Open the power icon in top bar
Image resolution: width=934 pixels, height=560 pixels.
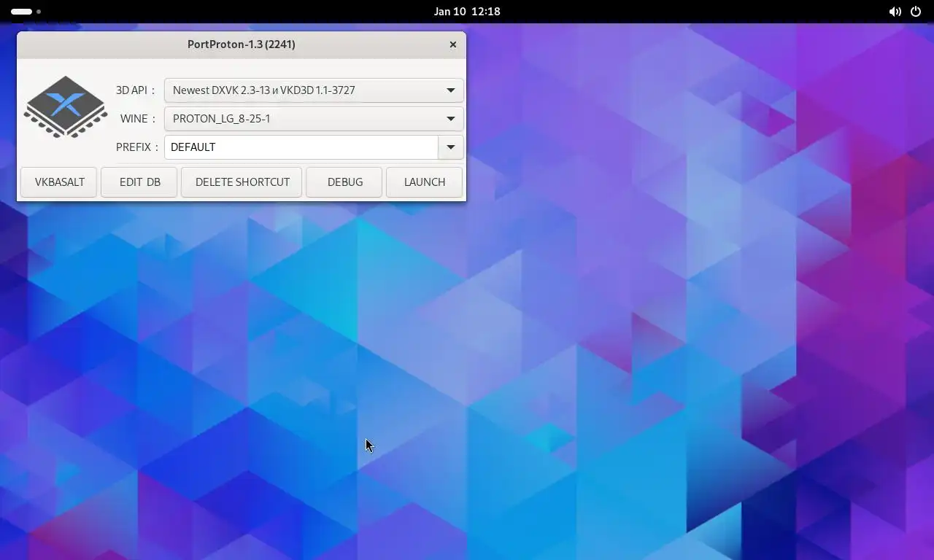click(x=916, y=12)
